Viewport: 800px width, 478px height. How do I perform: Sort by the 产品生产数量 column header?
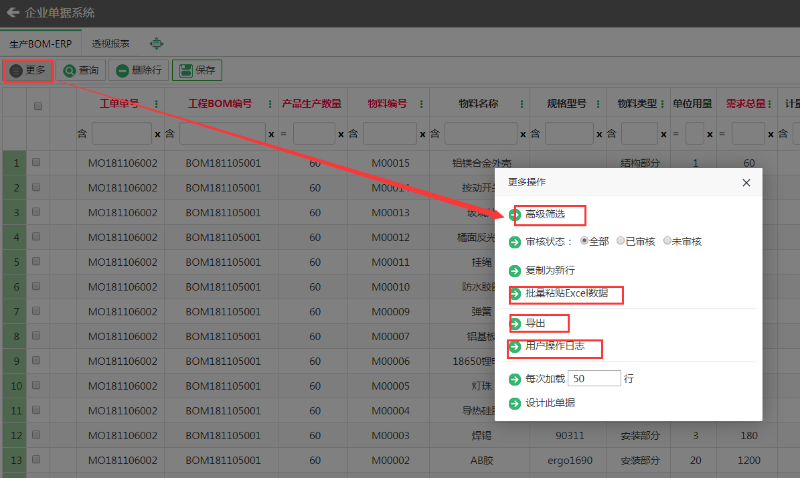click(312, 104)
